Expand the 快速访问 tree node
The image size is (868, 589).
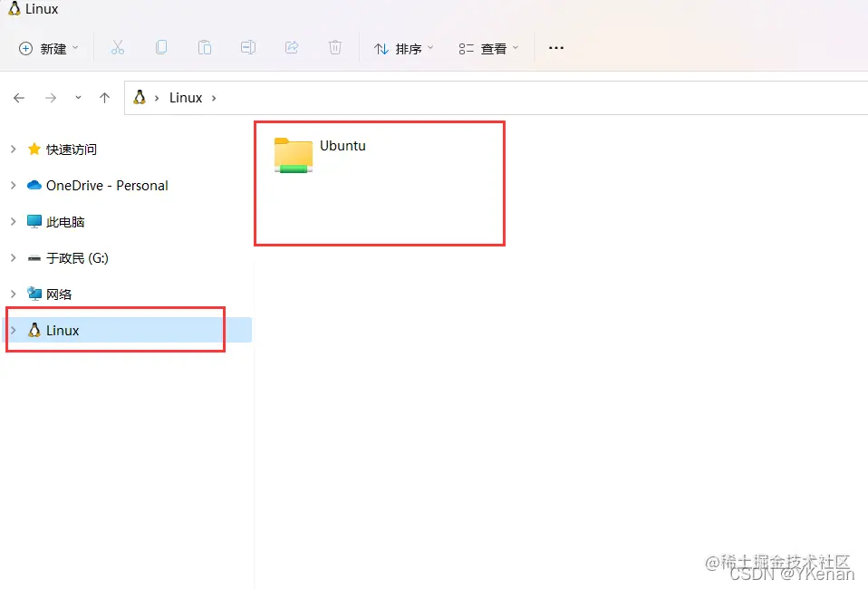14,149
